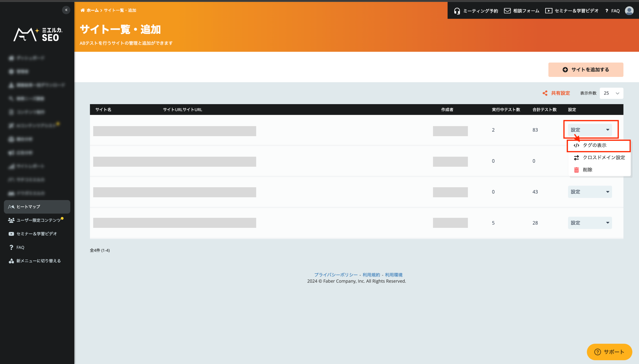This screenshot has width=639, height=364.
Task: Open 設定 dropdown in first row
Action: coord(590,130)
